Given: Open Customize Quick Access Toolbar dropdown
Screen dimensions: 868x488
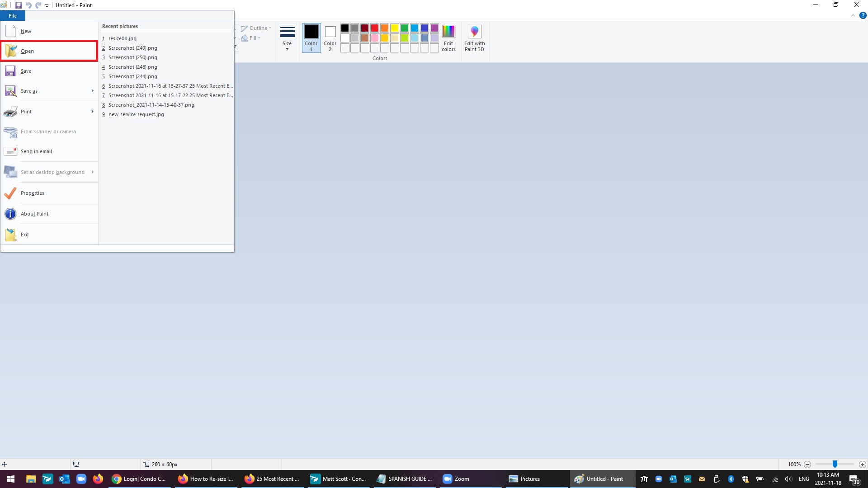Looking at the screenshot, I should click(x=47, y=6).
